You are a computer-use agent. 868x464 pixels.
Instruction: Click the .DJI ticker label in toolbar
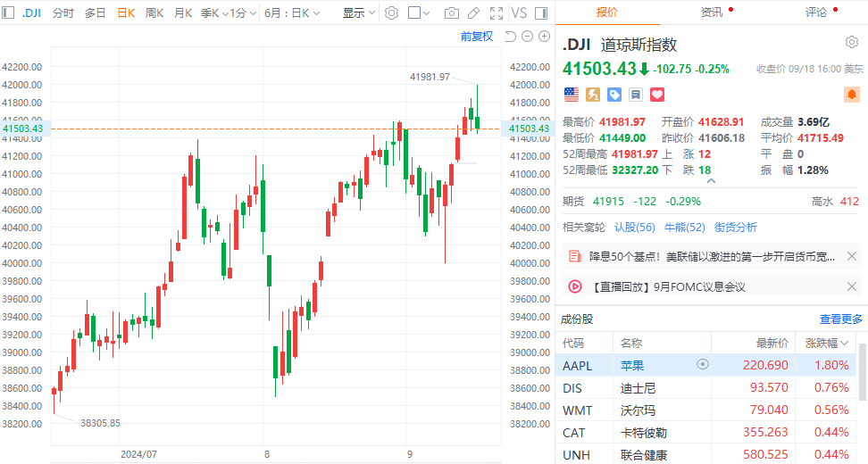31,12
